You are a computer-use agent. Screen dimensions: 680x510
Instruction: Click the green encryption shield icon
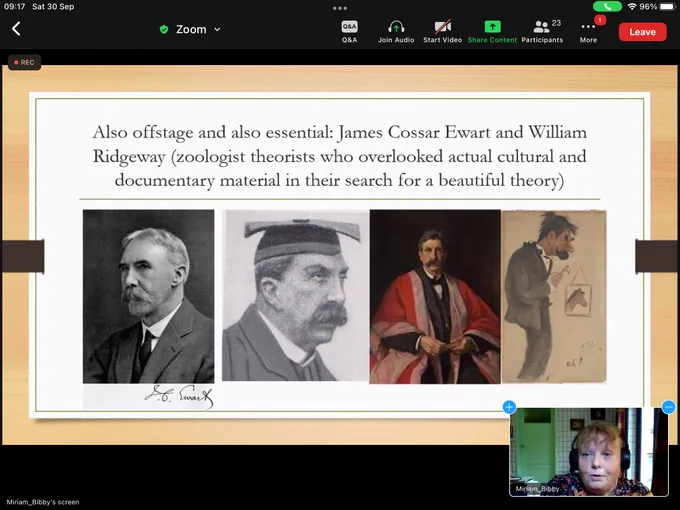point(164,29)
